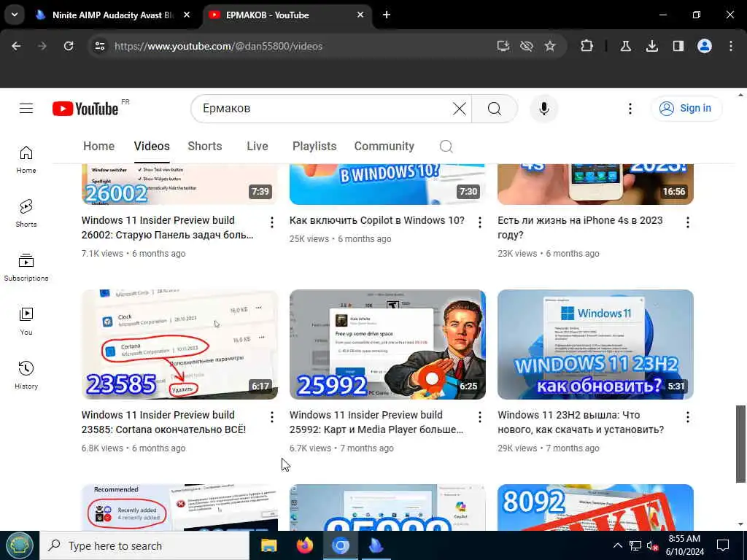This screenshot has width=747, height=560.
Task: Go back with the browser back arrow
Action: (16, 46)
